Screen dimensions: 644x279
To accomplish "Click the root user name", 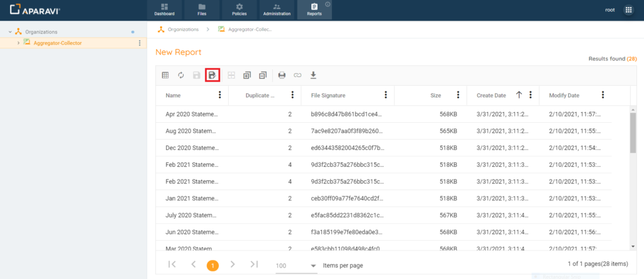I will point(610,10).
